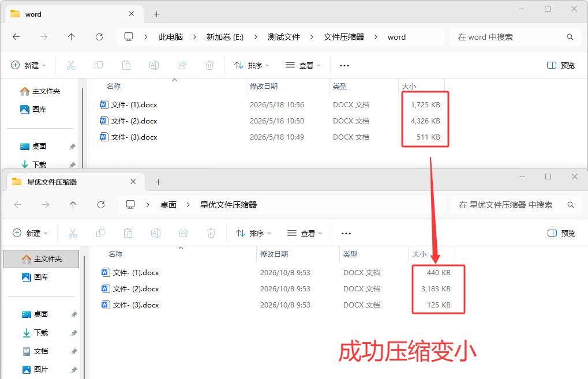
Task: Open 新建 dropdown in word window
Action: point(28,65)
